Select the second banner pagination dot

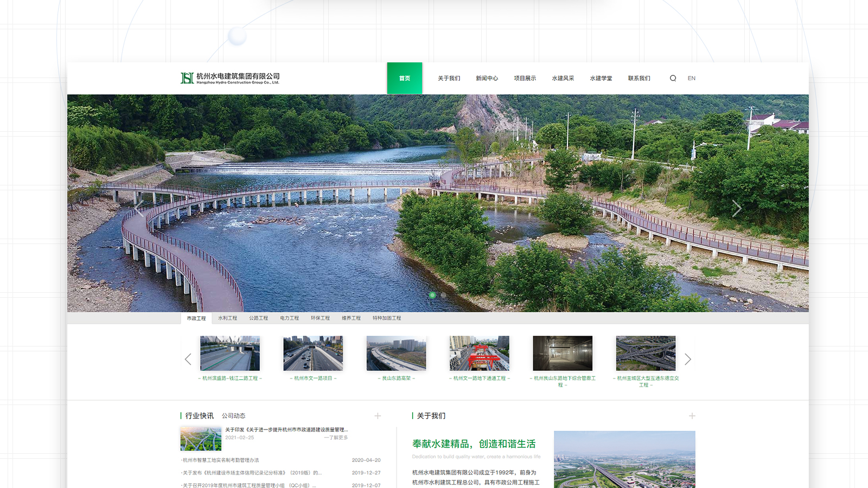(444, 295)
